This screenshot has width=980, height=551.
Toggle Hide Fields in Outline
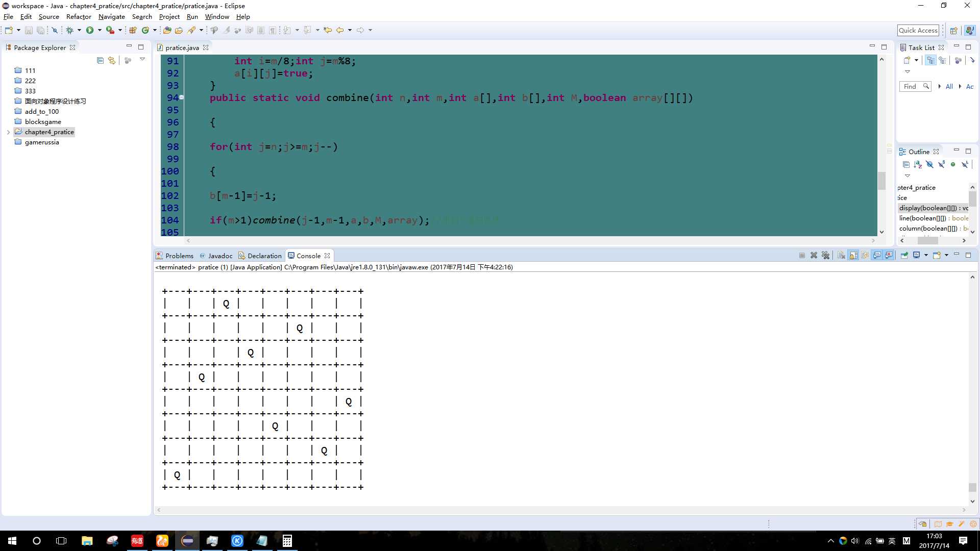[x=929, y=164]
